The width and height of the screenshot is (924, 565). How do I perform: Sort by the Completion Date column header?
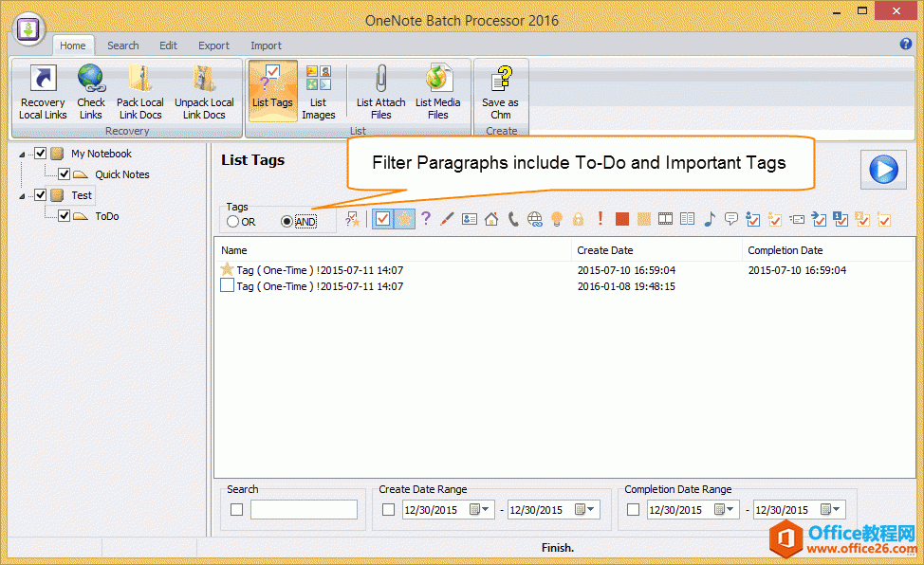785,250
